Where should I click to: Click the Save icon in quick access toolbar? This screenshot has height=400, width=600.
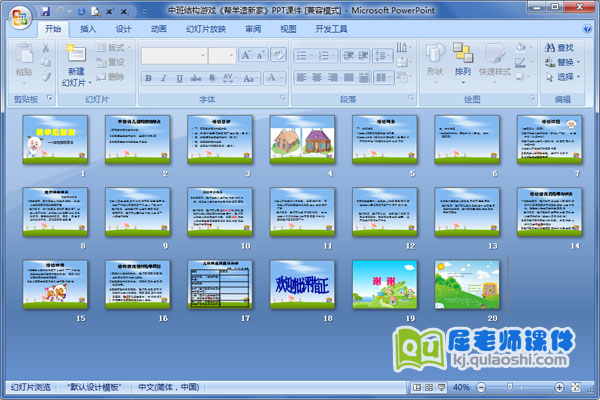(x=45, y=10)
